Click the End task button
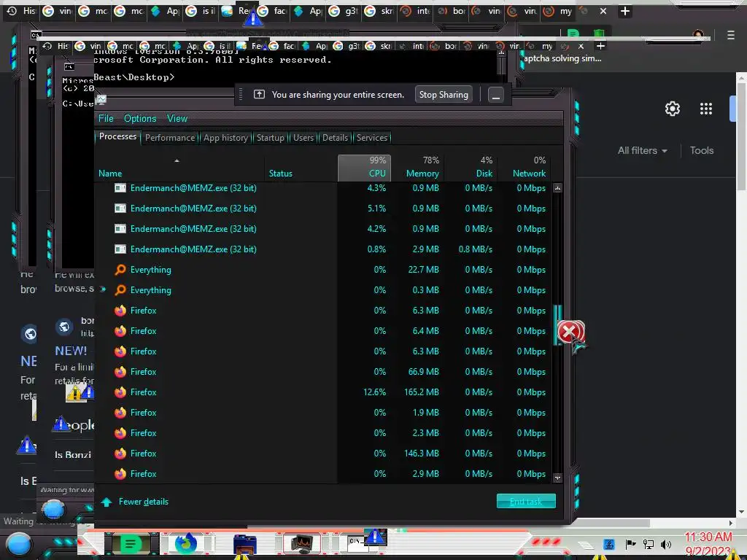This screenshot has width=747, height=560. tap(526, 502)
